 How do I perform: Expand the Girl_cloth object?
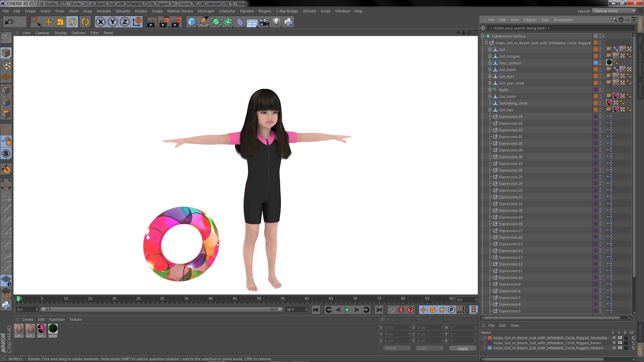[490, 97]
